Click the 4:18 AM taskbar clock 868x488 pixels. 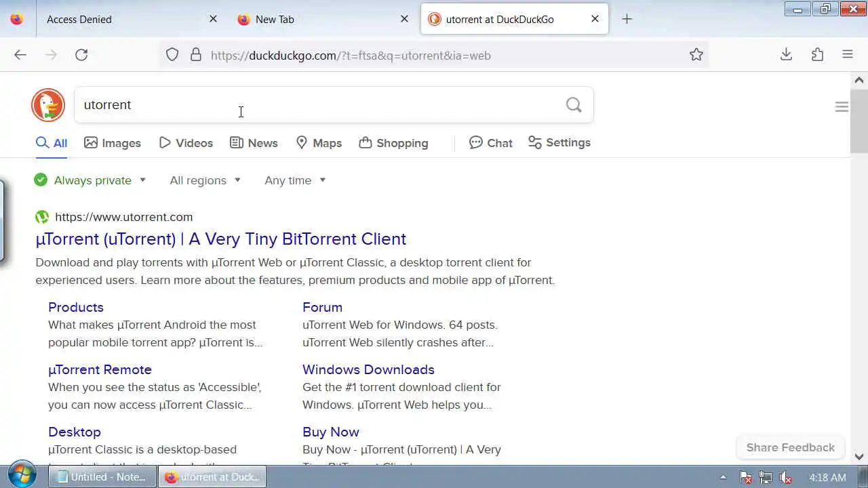(827, 477)
